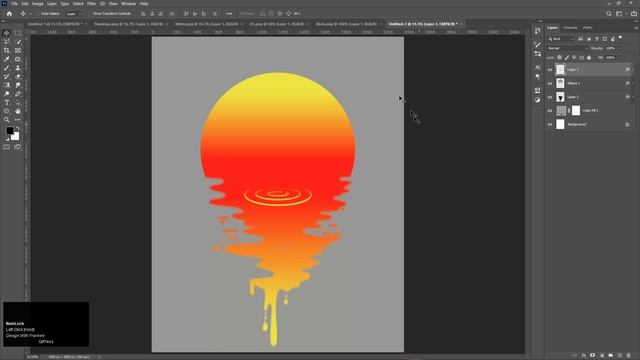Viewport: 640px width, 360px height.
Task: Select the Rectangular Marquee tool
Action: pos(18,33)
